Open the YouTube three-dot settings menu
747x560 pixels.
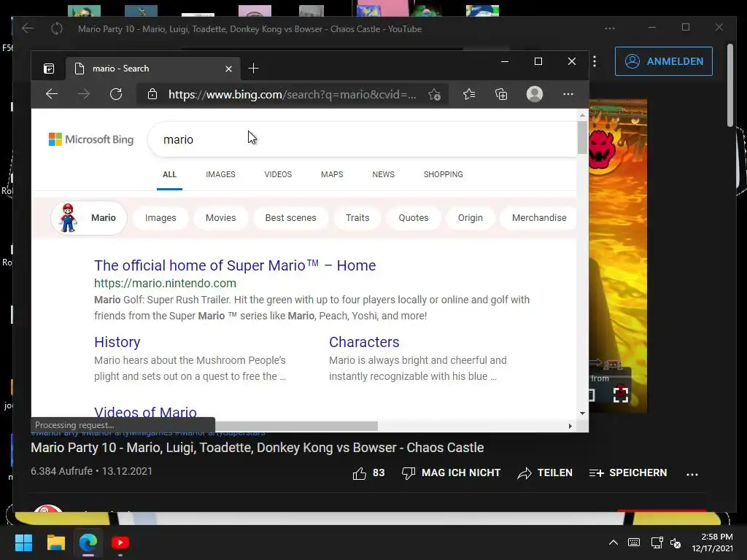click(x=595, y=61)
